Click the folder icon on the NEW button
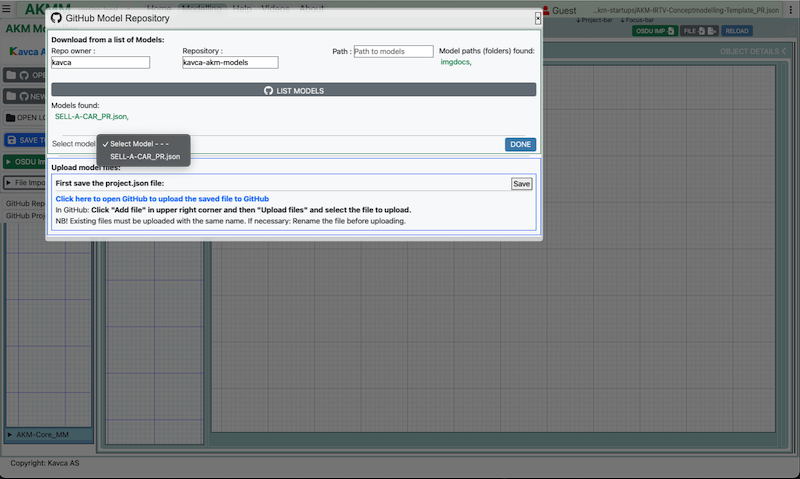This screenshot has height=479, width=800. [11, 96]
